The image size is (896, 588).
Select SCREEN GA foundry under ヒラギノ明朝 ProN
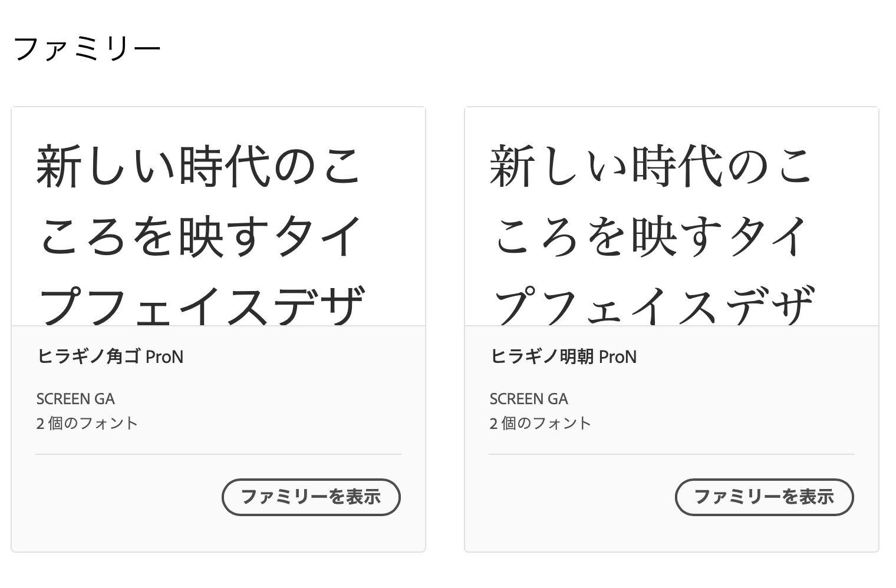(x=529, y=399)
